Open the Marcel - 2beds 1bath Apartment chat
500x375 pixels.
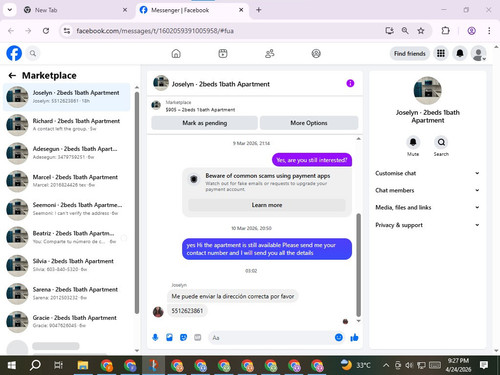[x=67, y=181]
